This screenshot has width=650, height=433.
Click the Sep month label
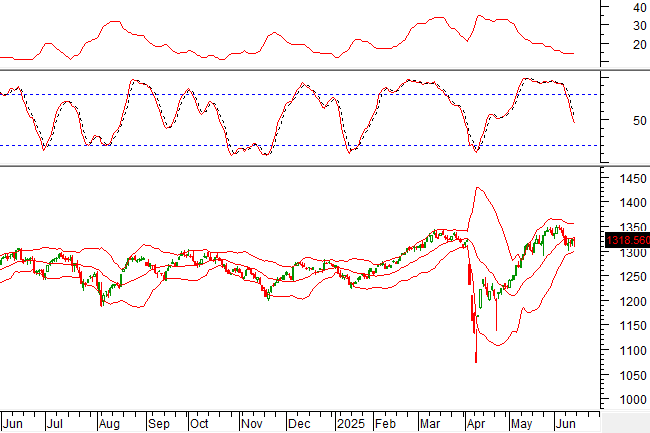tap(159, 424)
